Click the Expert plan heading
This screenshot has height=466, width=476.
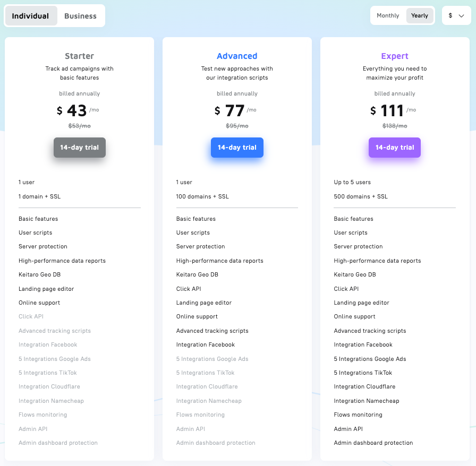click(x=394, y=56)
